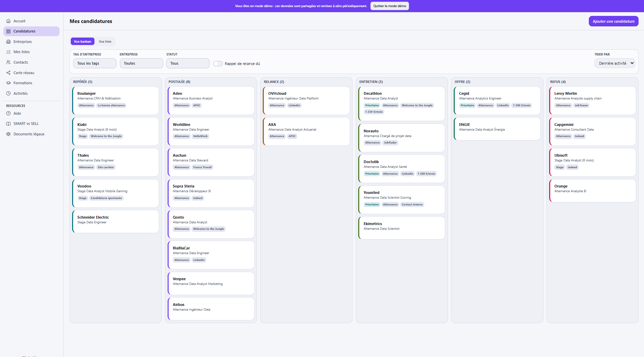This screenshot has width=644, height=357.
Task: Click the Carte réseau share icon
Action: 8,73
